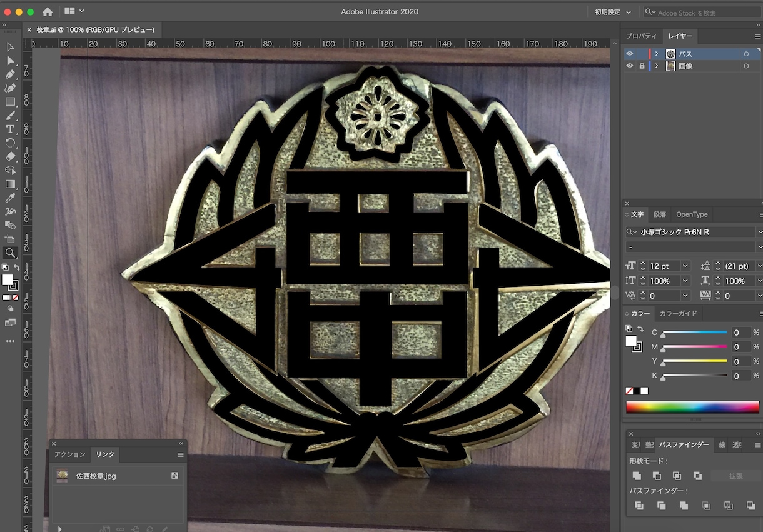763x532 pixels.
Task: Select the Zoom magnifier tool
Action: point(10,253)
